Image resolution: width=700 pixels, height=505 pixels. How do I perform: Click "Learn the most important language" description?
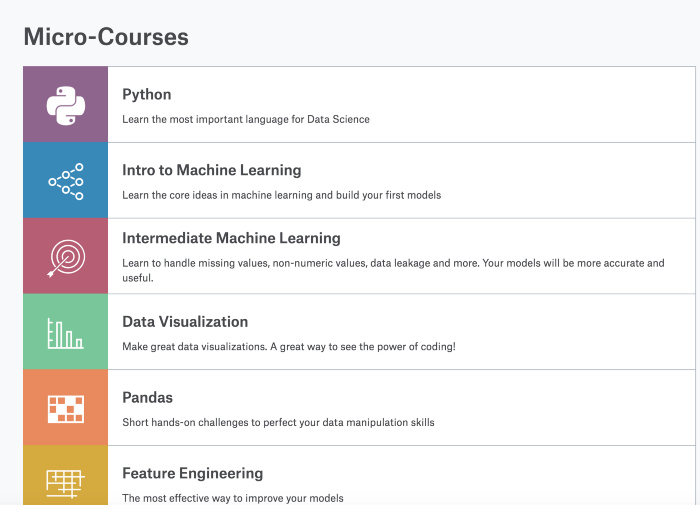246,119
